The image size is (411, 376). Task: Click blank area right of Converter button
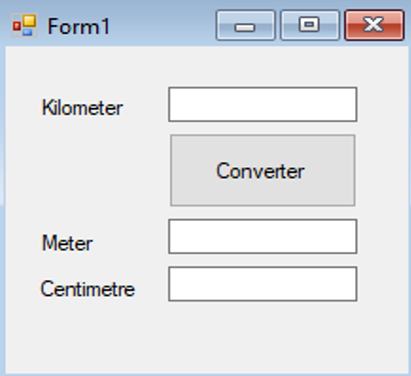pos(382,170)
